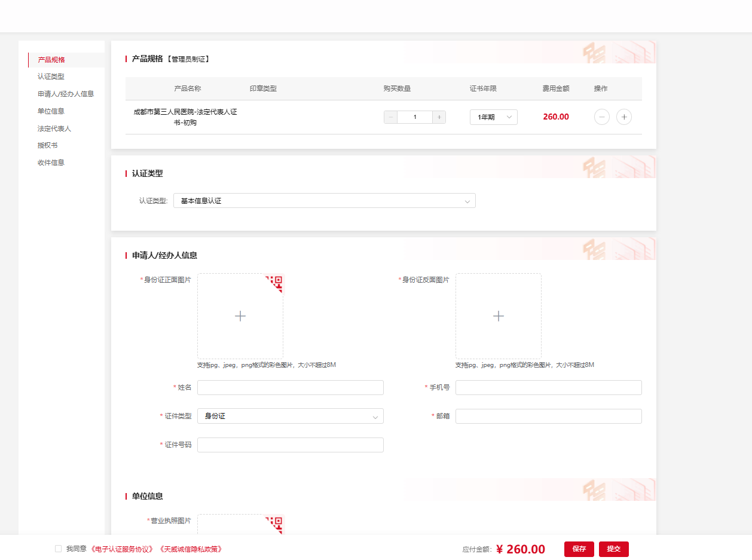Click plus icon to upload 身份证反面图片
Screen dimensions: 752x560
(x=499, y=316)
